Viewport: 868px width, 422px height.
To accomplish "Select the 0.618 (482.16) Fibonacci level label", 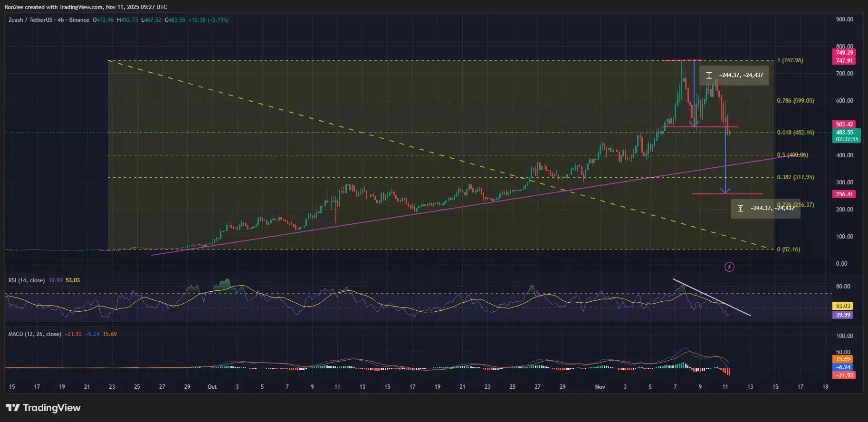I will (x=795, y=133).
